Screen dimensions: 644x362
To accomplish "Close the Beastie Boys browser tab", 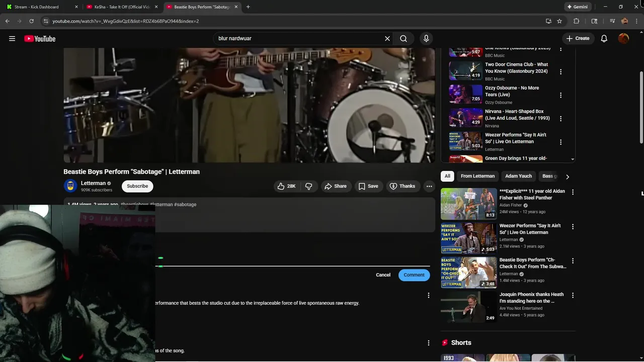I will click(x=236, y=7).
